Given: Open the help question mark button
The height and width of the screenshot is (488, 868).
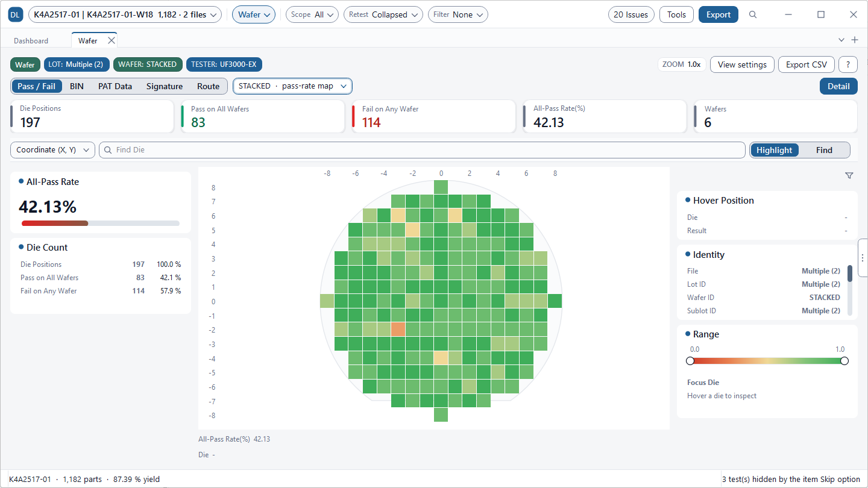Looking at the screenshot, I should pyautogui.click(x=848, y=64).
